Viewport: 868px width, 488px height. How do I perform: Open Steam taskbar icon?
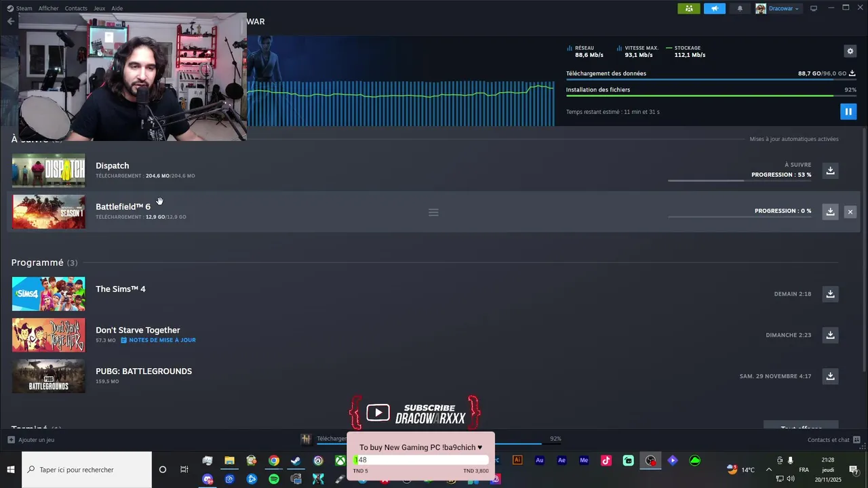[x=296, y=461]
